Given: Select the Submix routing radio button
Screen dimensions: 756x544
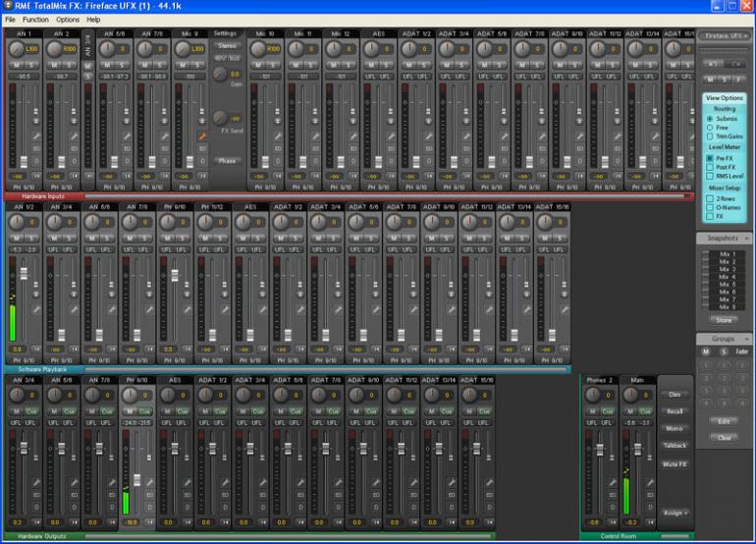Looking at the screenshot, I should point(710,119).
